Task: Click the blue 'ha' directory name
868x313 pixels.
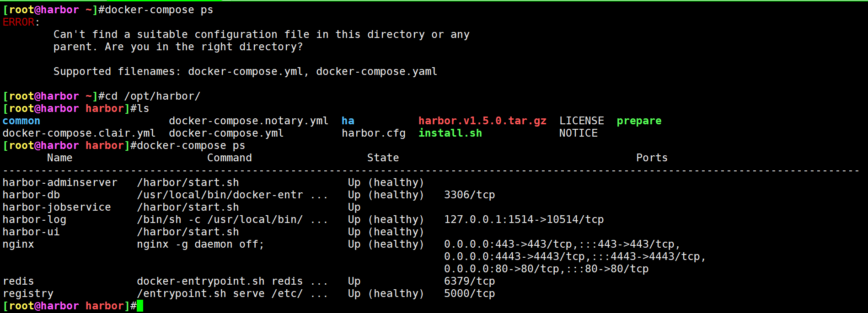Action: 348,121
